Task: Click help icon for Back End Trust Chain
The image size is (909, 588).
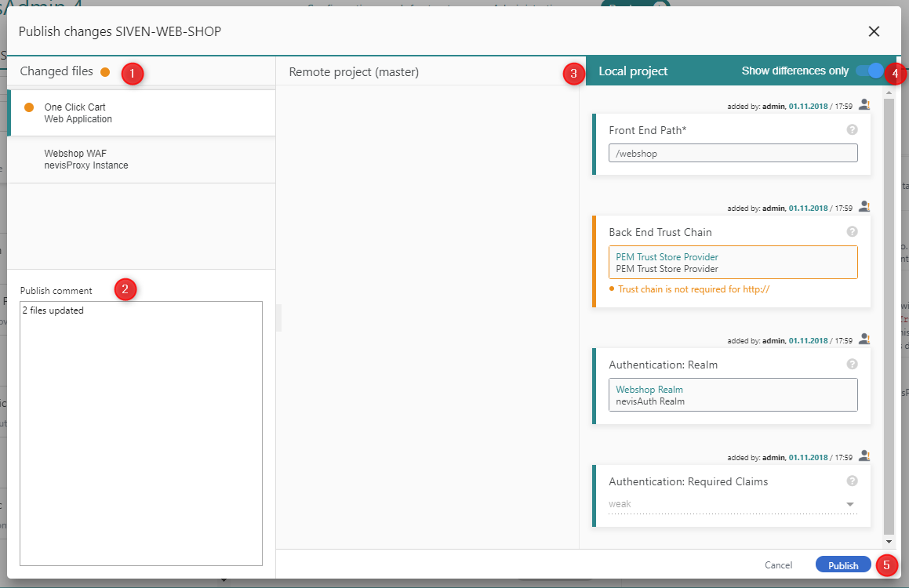Action: (853, 232)
